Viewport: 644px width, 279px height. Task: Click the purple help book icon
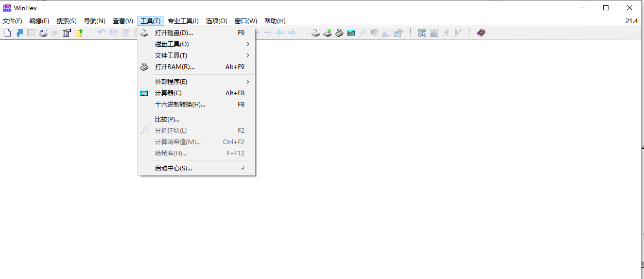(x=481, y=33)
